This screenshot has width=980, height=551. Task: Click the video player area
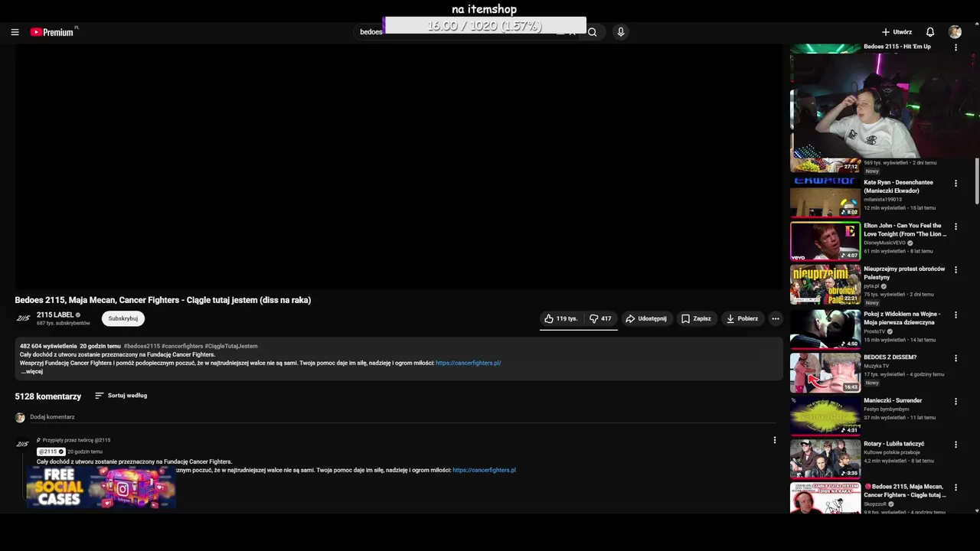tap(398, 167)
